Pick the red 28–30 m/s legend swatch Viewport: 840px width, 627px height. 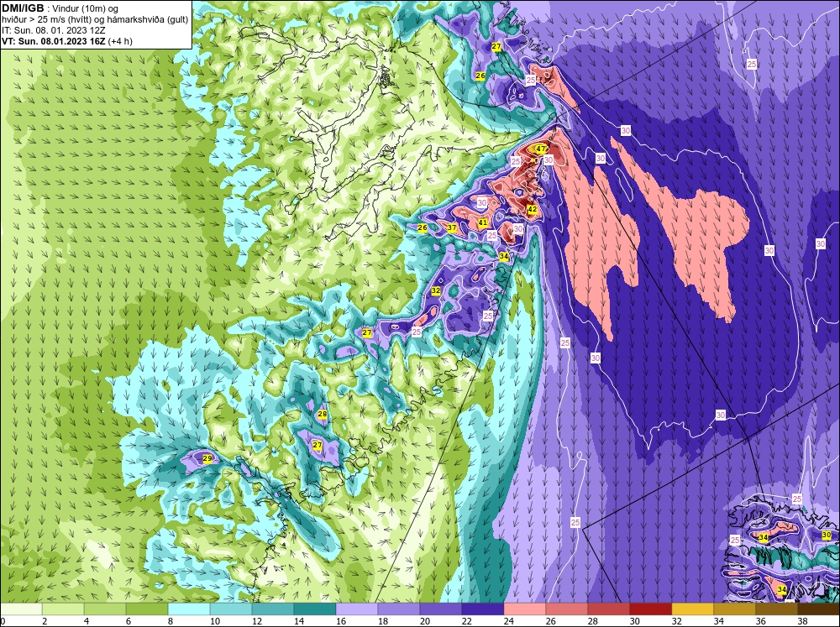(608, 609)
